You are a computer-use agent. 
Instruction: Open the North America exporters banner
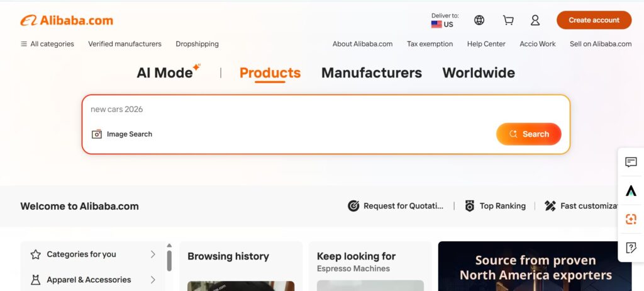click(535, 266)
